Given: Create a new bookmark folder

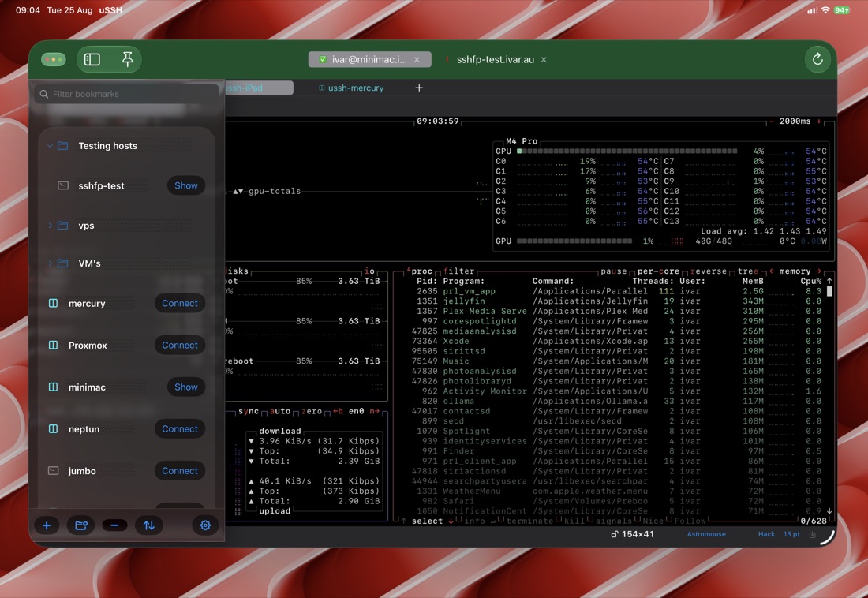Looking at the screenshot, I should pos(80,525).
